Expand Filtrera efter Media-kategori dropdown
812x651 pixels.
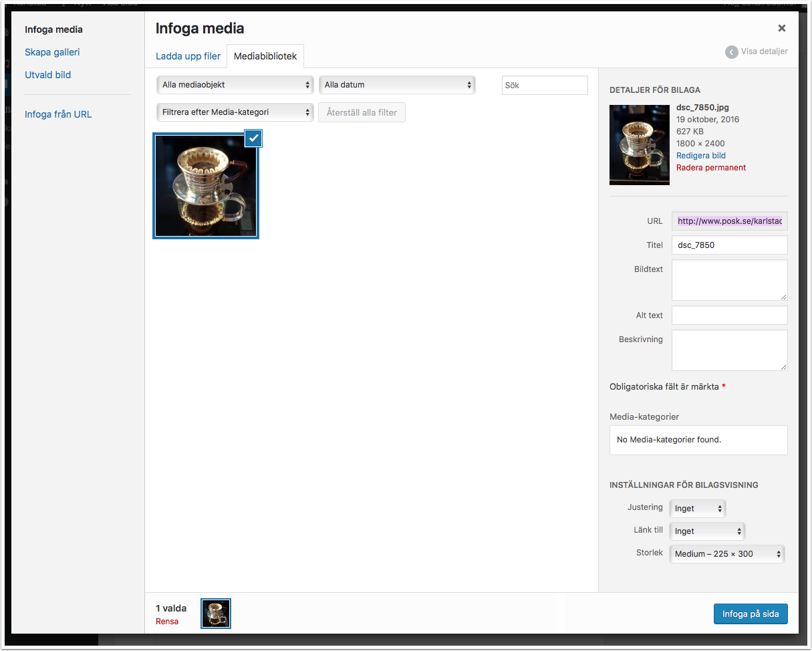(235, 112)
